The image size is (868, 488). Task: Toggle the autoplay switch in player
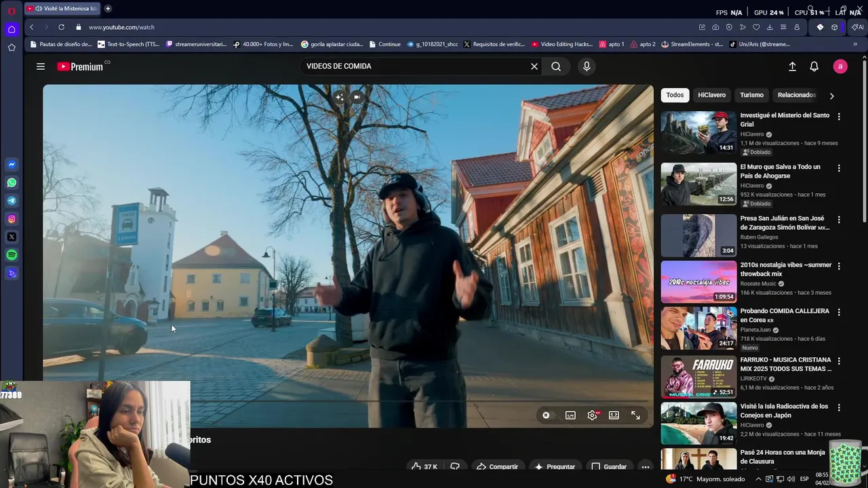pyautogui.click(x=546, y=415)
